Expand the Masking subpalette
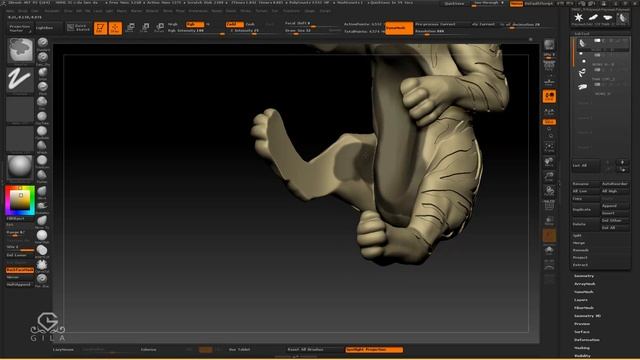 coord(582,348)
